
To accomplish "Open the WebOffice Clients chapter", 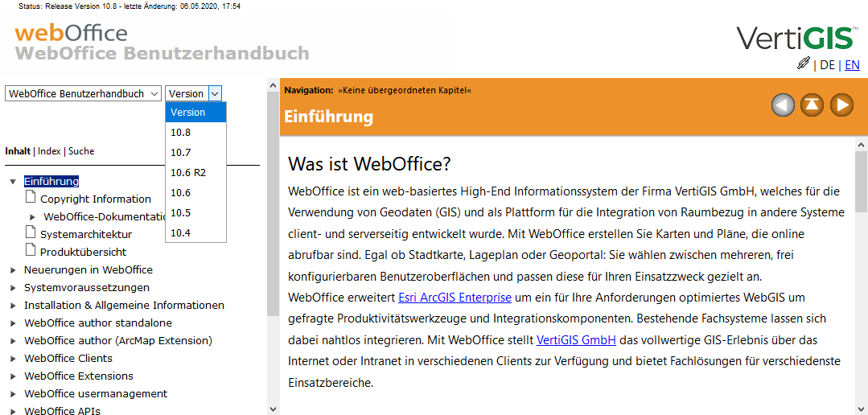I will [68, 358].
